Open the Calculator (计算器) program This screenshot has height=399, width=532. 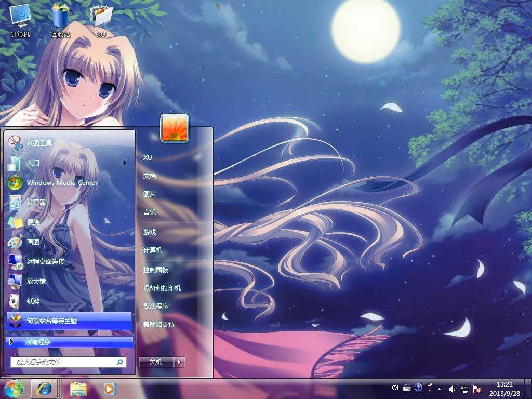(36, 202)
